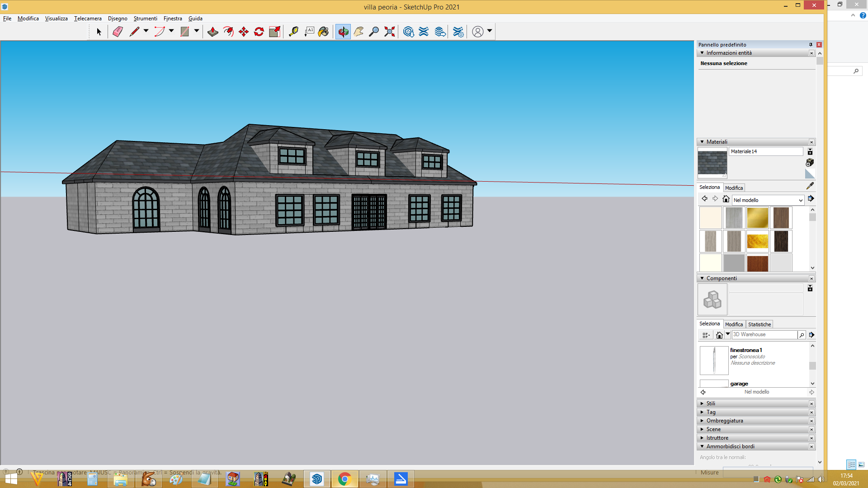The image size is (868, 488).
Task: Select the Move tool
Action: pyautogui.click(x=244, y=32)
